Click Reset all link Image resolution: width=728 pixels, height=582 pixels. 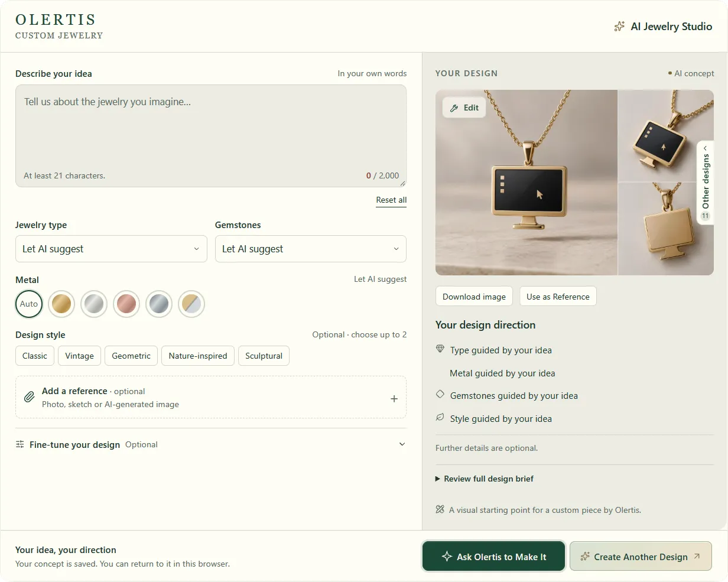[x=391, y=200]
